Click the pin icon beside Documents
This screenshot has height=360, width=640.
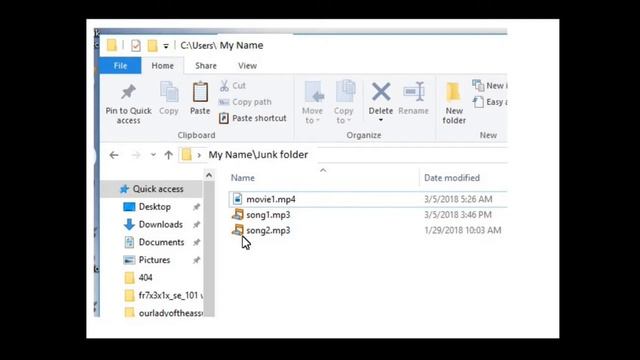point(196,242)
